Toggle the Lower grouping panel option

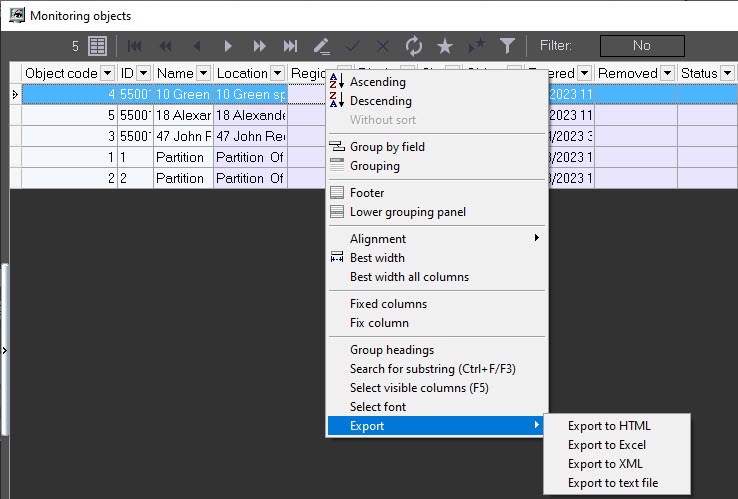click(407, 212)
